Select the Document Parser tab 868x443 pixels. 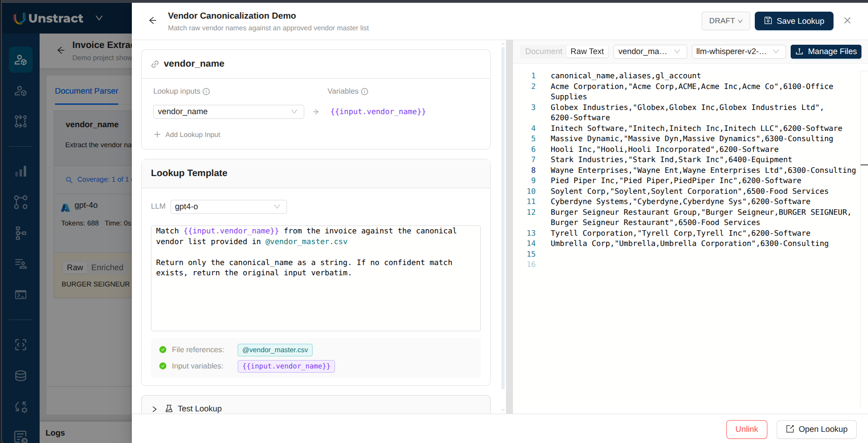pos(87,91)
